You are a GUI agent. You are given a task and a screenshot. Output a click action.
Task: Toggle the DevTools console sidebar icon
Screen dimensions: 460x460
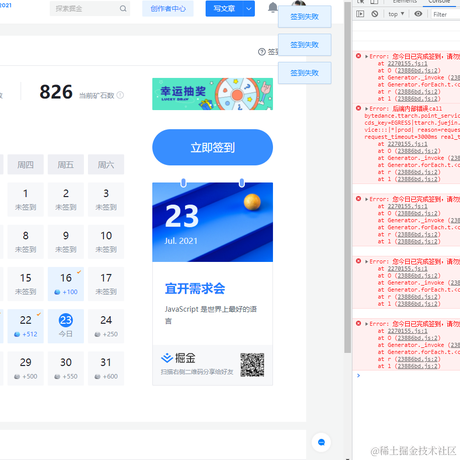[360, 14]
